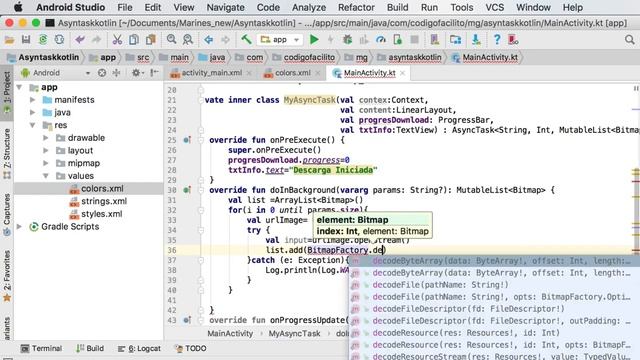640x360 pixels.
Task: Click the Undo arrow icon
Action: tap(80, 40)
